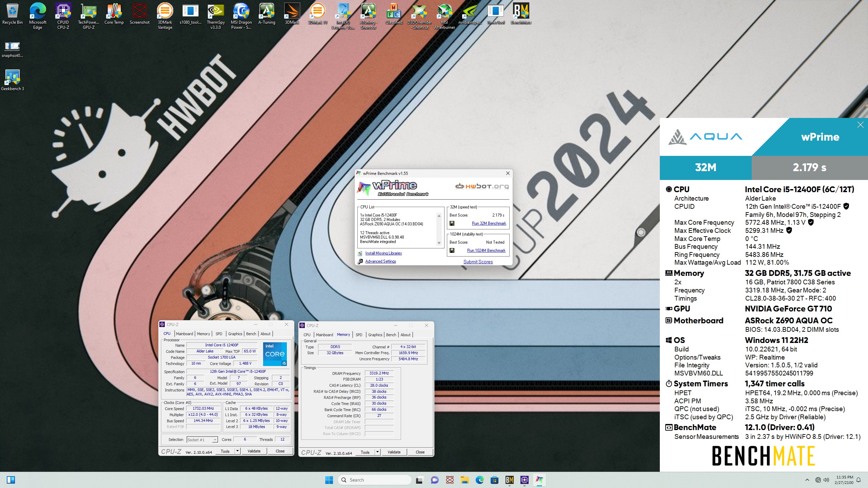The height and width of the screenshot is (488, 868).
Task: Open the MSI Afterburner desktop shortcut
Action: click(x=445, y=16)
